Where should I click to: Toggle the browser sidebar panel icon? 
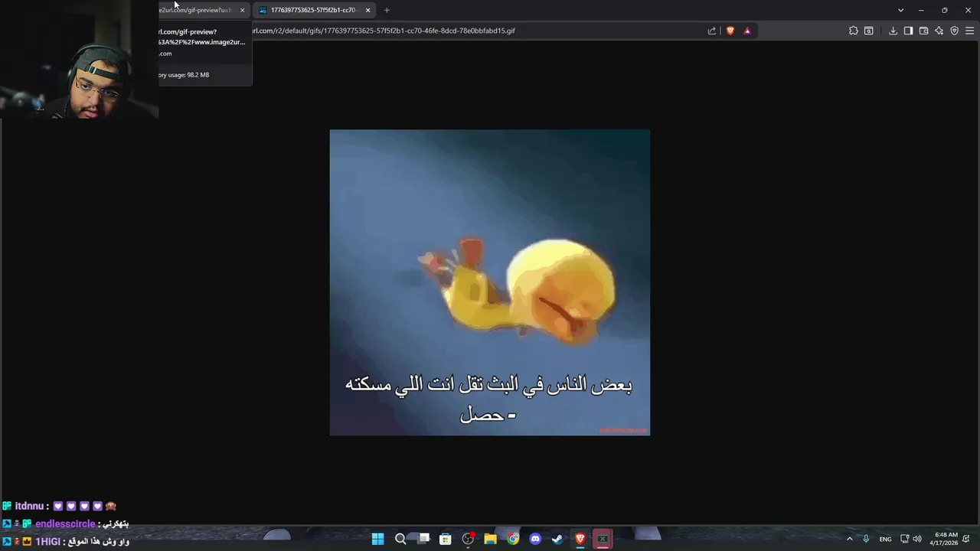908,31
